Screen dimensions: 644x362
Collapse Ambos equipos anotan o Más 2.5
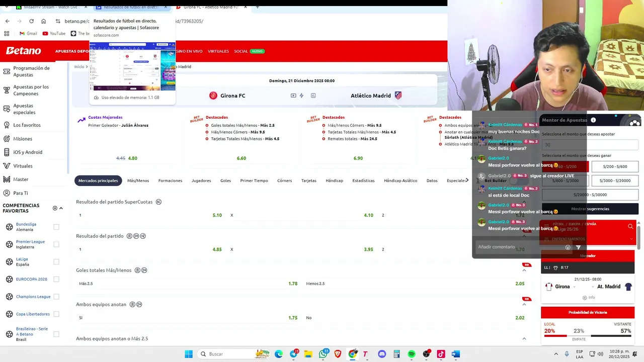click(x=524, y=339)
